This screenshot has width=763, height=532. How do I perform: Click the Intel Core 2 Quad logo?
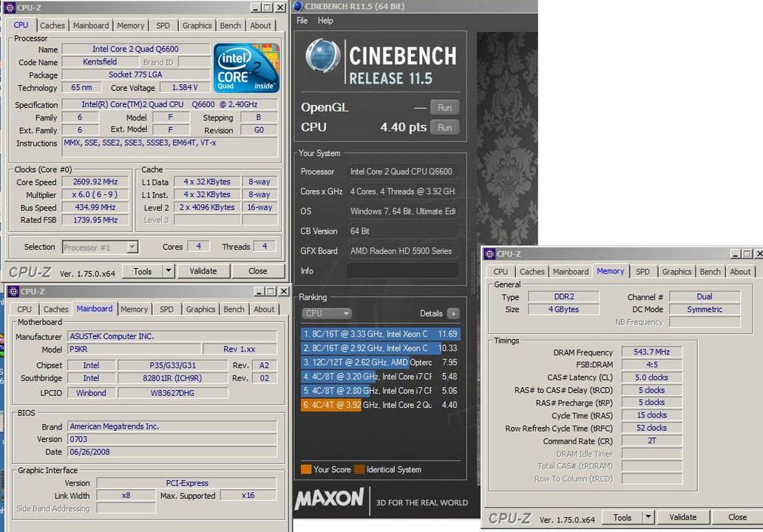tap(247, 68)
